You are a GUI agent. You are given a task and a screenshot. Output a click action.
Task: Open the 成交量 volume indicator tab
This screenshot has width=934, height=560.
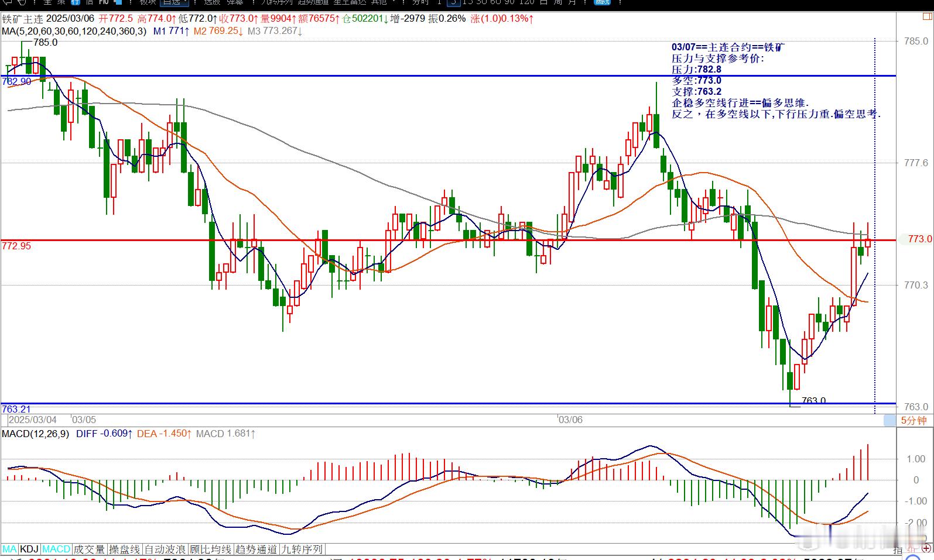pyautogui.click(x=89, y=549)
